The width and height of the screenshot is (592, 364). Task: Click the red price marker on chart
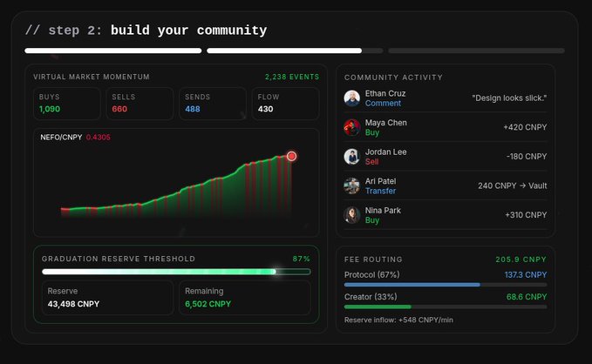[291, 156]
